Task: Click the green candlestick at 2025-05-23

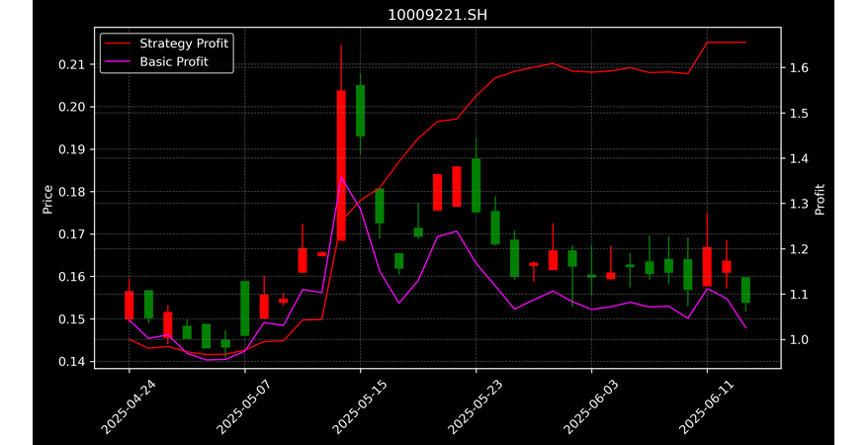Action: point(477,186)
